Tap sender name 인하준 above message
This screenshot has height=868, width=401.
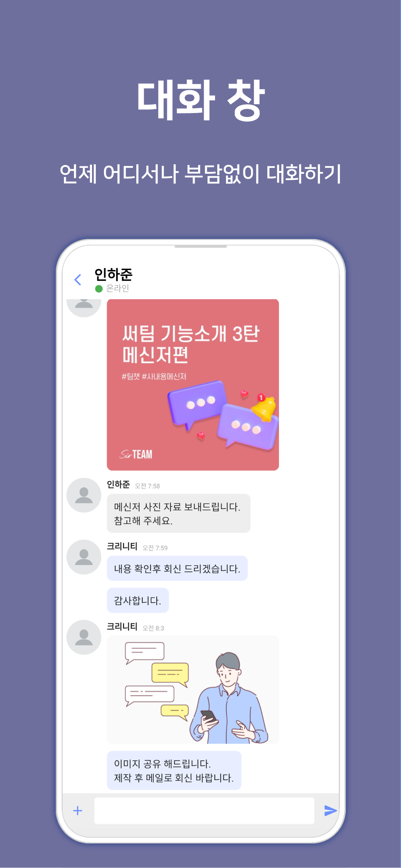(x=118, y=485)
